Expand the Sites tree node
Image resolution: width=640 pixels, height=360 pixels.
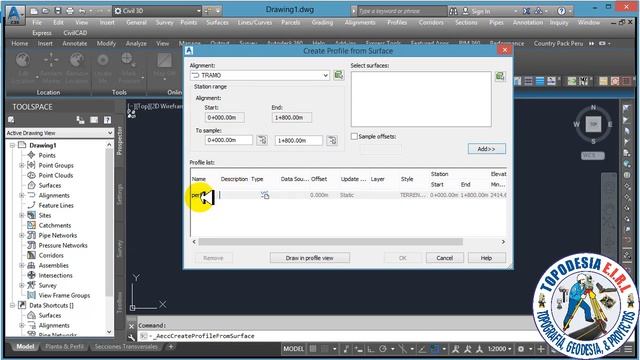coord(22,215)
